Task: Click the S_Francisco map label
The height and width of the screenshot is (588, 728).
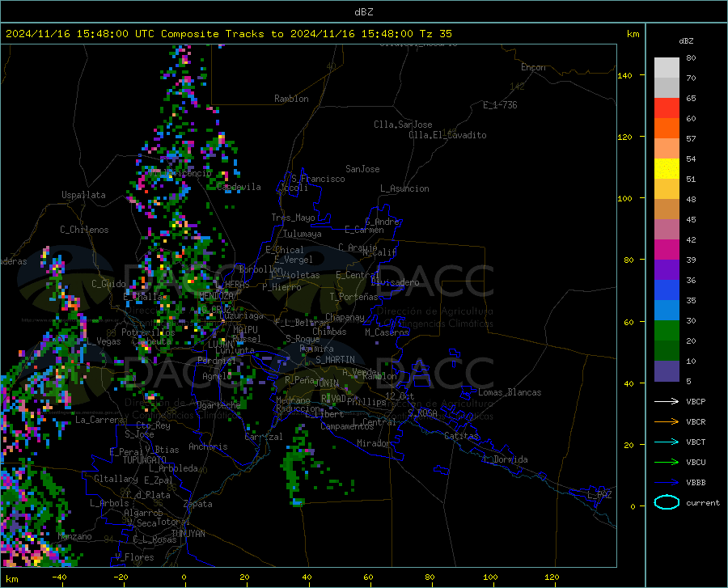Action: pyautogui.click(x=318, y=179)
